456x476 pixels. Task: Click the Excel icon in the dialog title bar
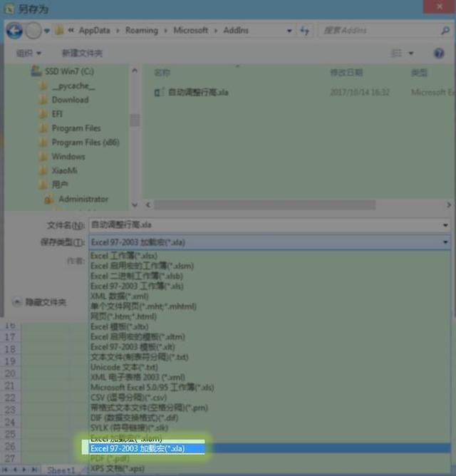[9, 9]
